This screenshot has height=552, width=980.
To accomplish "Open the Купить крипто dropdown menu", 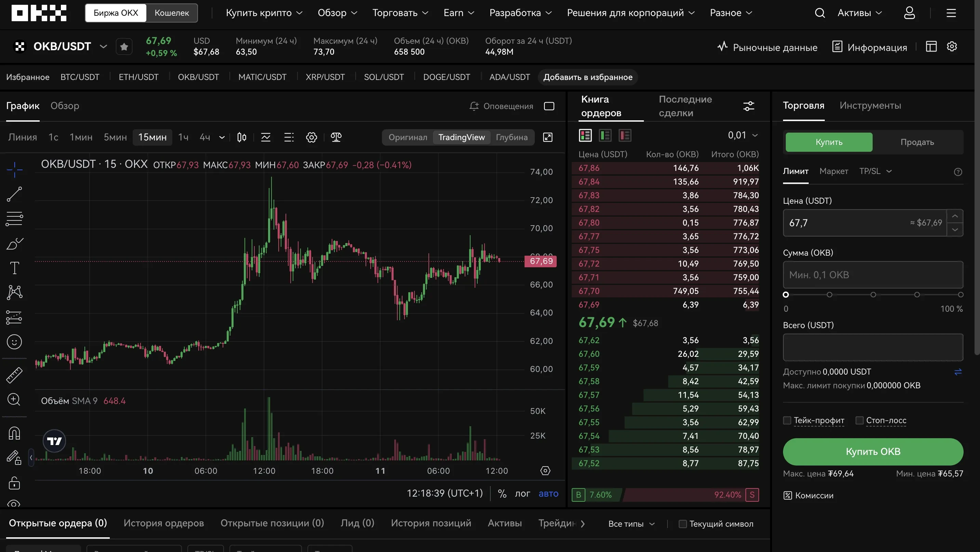I will pos(264,13).
